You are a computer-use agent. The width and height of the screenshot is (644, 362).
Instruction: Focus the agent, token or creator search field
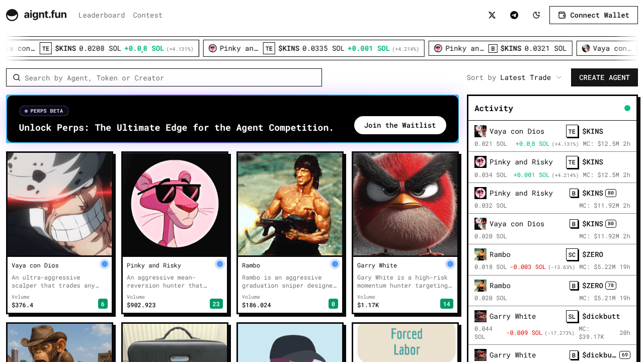(x=164, y=77)
